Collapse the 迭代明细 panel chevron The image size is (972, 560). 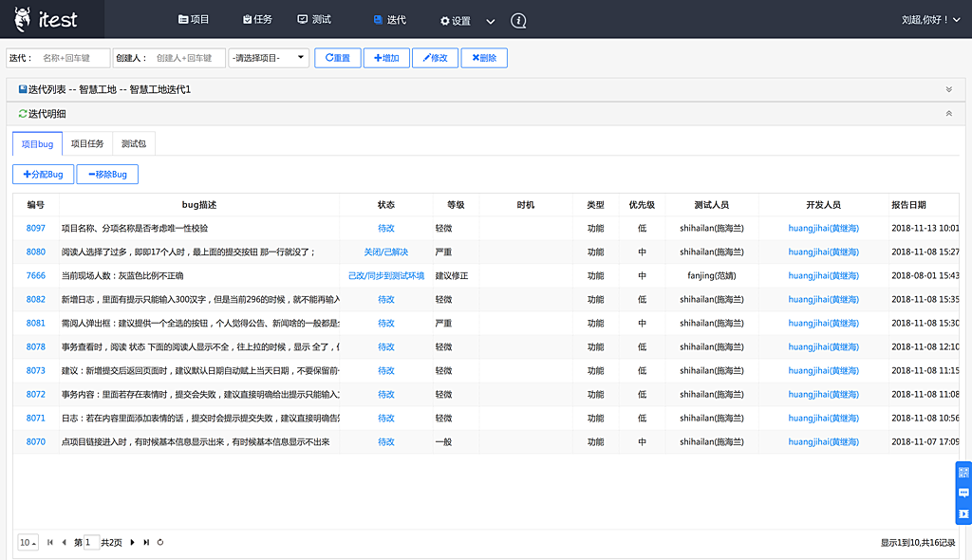949,114
